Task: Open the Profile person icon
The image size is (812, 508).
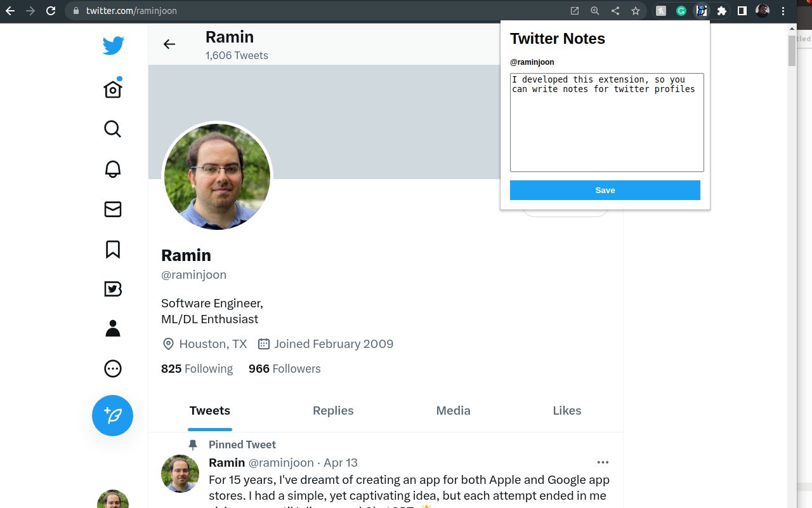Action: 112,328
